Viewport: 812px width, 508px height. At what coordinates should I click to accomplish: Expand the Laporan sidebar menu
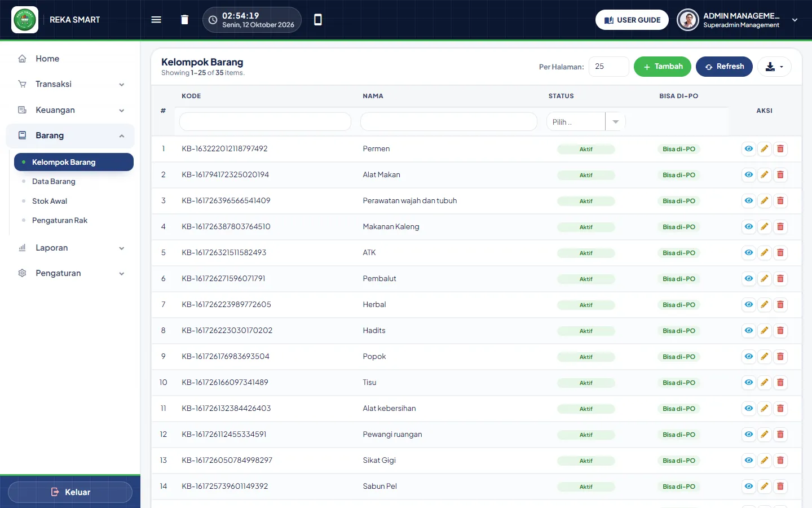70,248
